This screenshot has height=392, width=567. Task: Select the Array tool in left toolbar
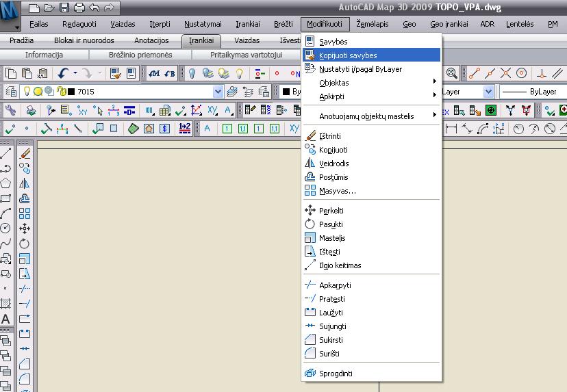(25, 213)
